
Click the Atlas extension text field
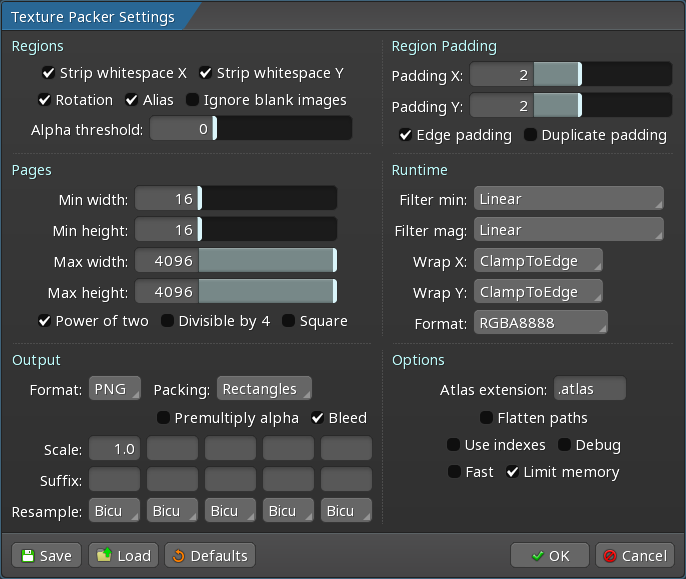[x=589, y=389]
